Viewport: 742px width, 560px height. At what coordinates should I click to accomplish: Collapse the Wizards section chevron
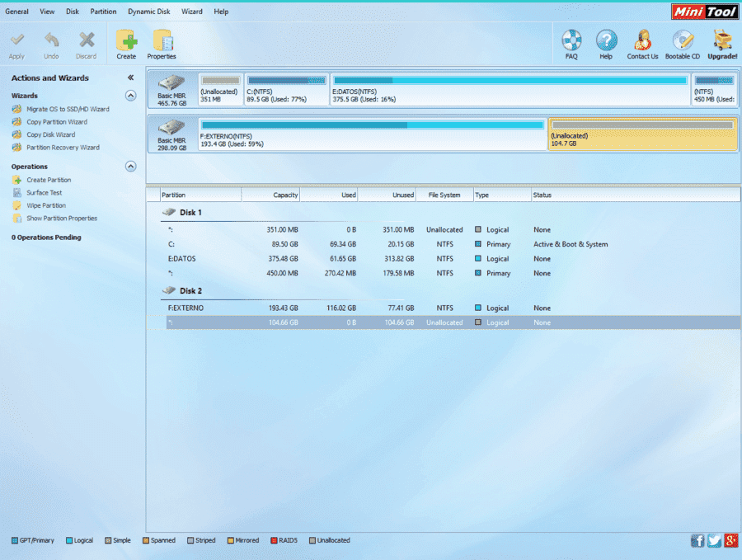[130, 96]
